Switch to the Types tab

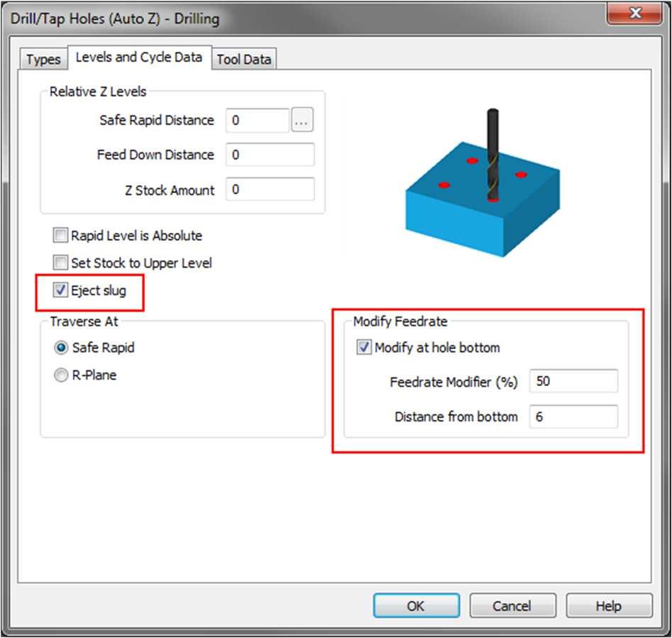(43, 59)
